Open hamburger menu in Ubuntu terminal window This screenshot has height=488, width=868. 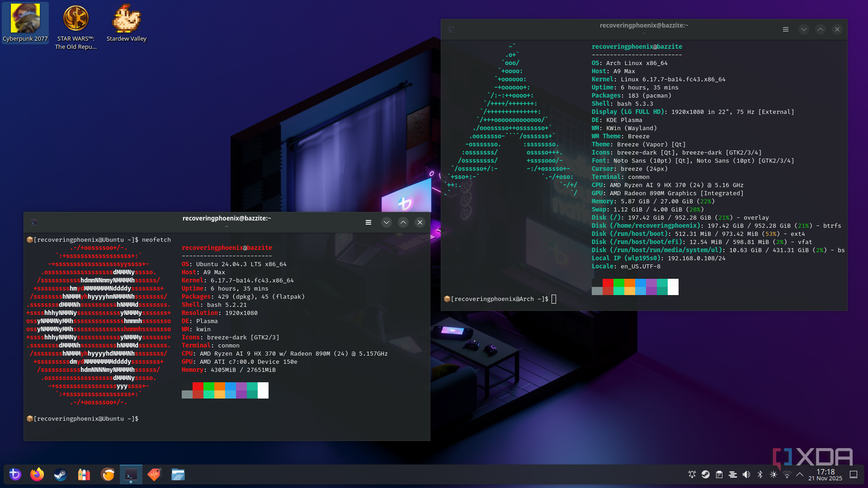tap(368, 222)
